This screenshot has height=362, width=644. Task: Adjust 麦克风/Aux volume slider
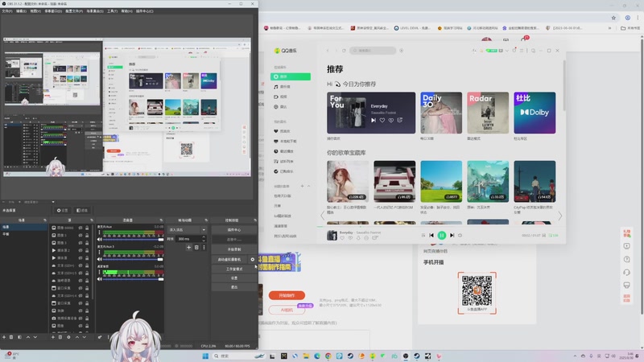(x=134, y=239)
